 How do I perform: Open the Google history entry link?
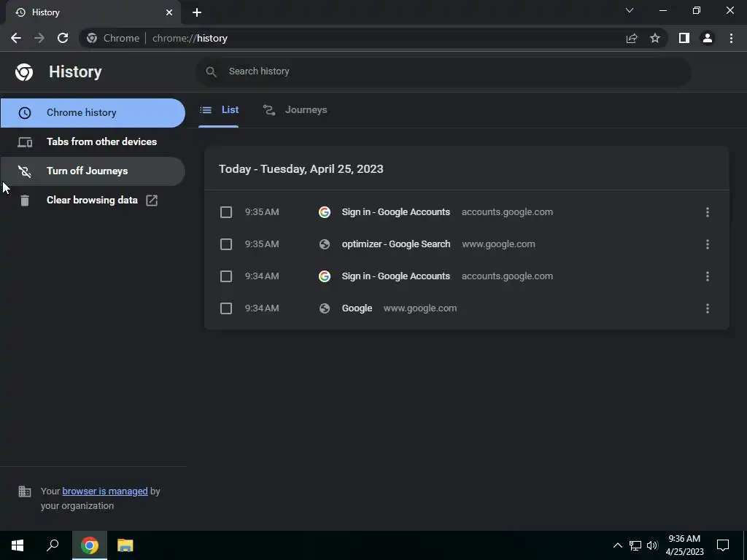coord(357,308)
